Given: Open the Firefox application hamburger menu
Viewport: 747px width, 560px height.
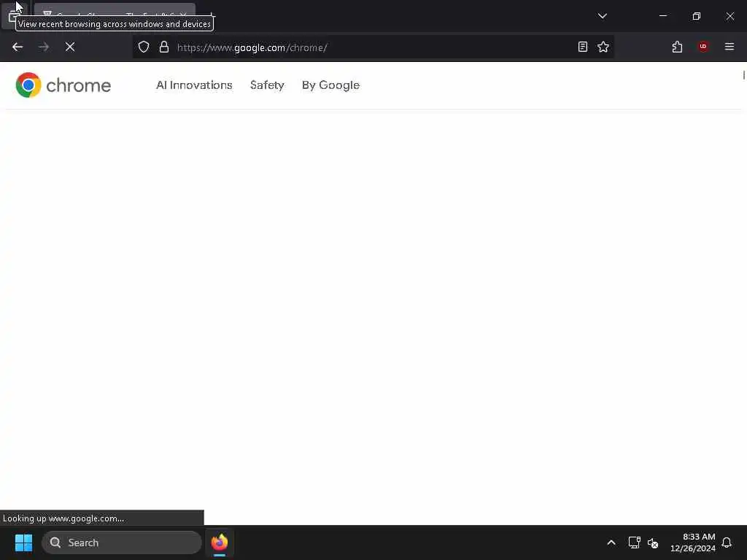Looking at the screenshot, I should [729, 47].
